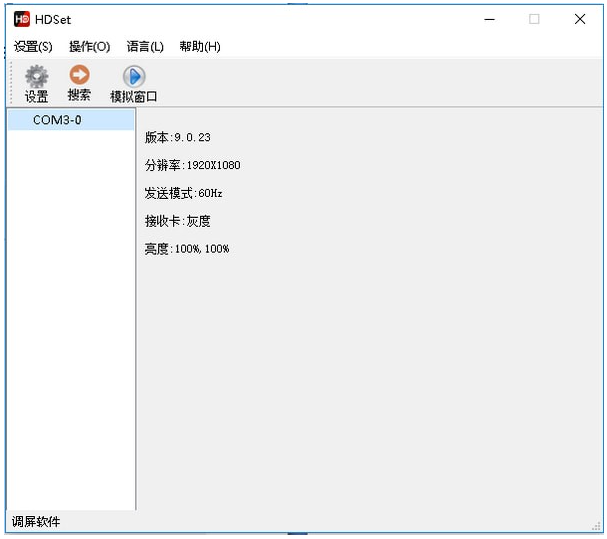Select COM3-0 device in the list

pos(71,120)
